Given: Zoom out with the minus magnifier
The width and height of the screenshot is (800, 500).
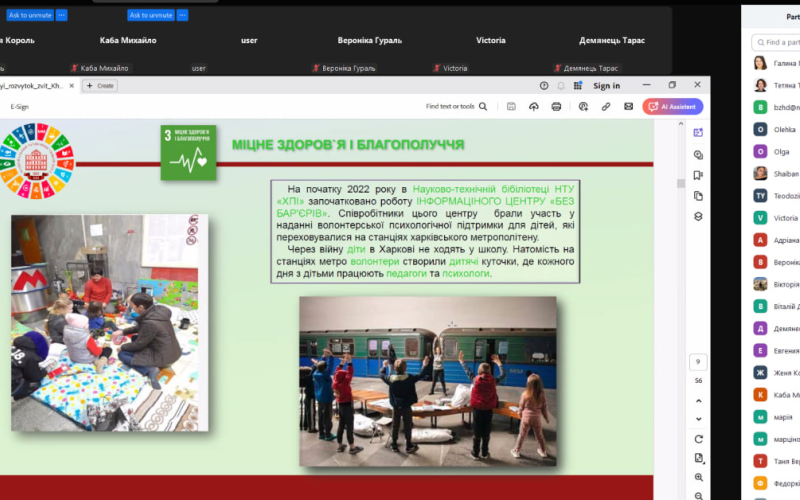Looking at the screenshot, I should 698,495.
